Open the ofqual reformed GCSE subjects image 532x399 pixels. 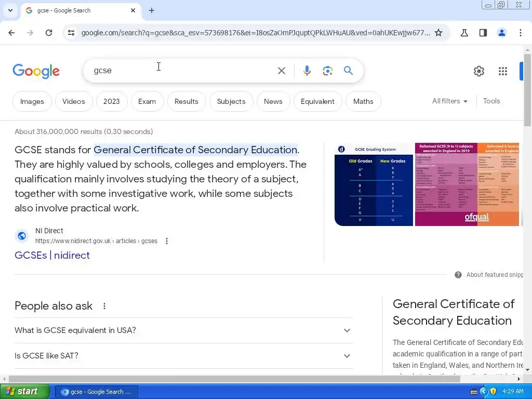[x=467, y=184]
